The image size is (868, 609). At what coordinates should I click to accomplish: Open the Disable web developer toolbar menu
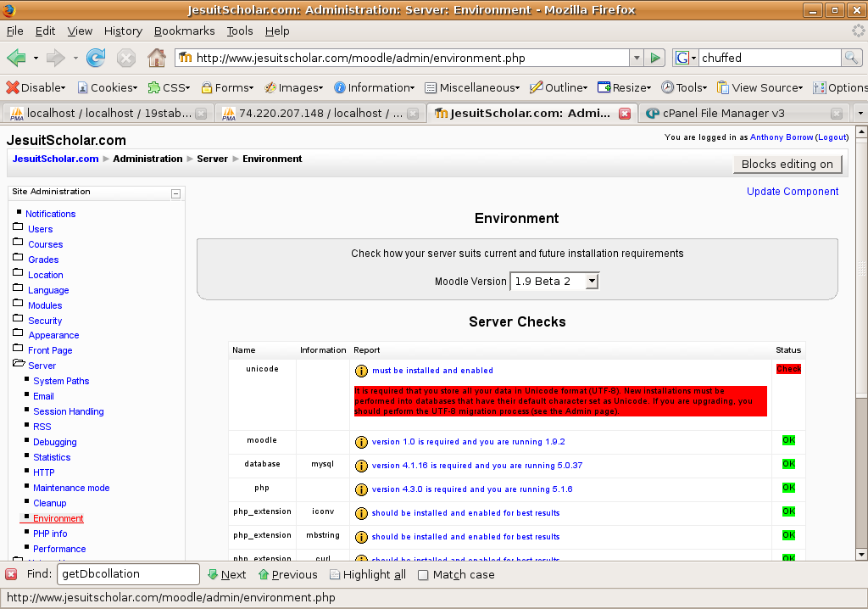click(36, 87)
